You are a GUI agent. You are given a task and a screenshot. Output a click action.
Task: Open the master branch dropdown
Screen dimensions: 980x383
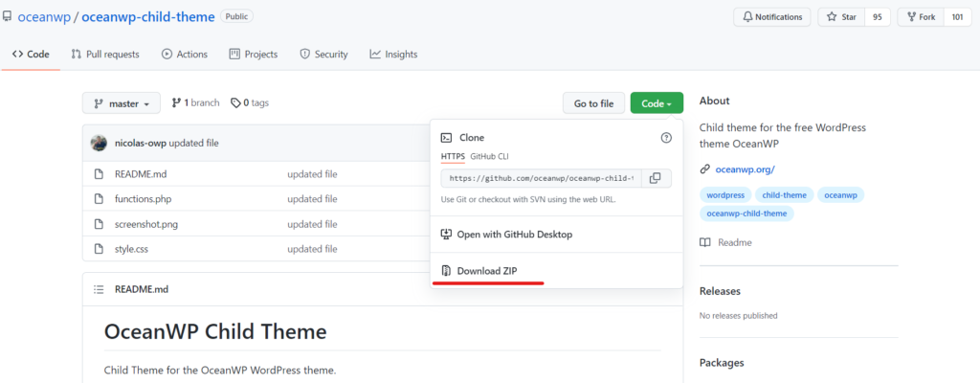(122, 103)
